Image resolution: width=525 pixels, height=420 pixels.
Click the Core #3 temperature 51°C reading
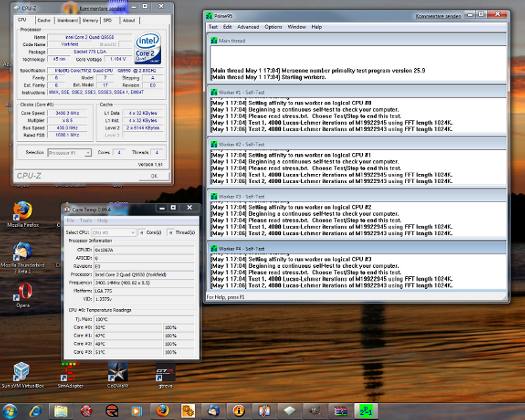128,352
